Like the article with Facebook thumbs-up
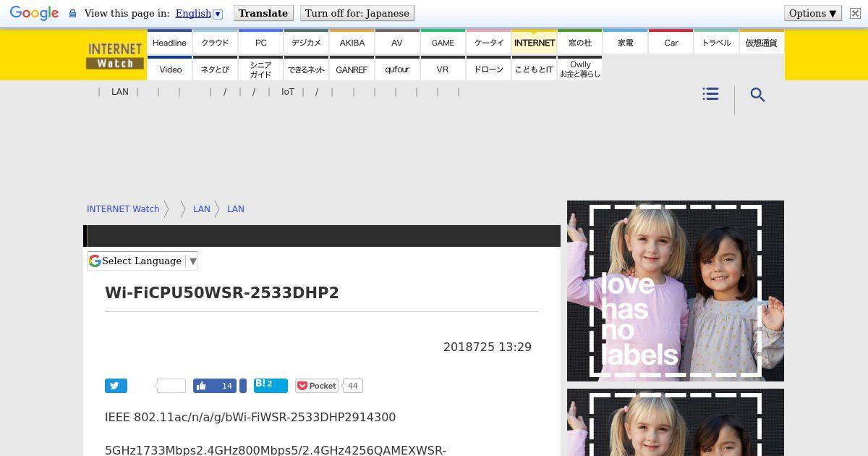The height and width of the screenshot is (456, 868). click(215, 386)
